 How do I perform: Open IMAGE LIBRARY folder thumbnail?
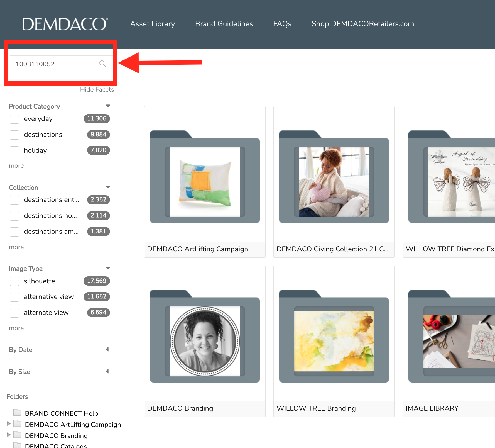click(x=452, y=336)
